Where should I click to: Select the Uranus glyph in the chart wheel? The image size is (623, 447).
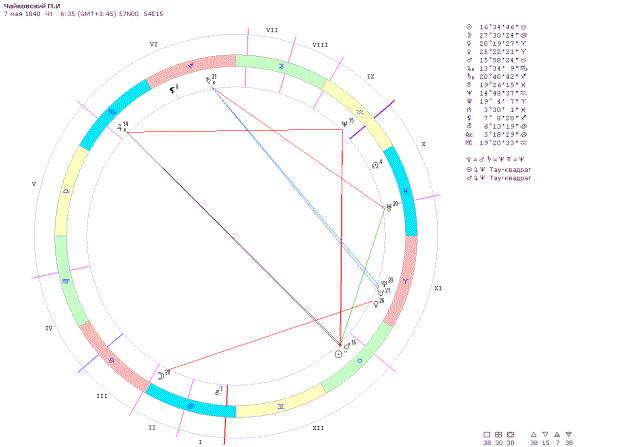(388, 208)
